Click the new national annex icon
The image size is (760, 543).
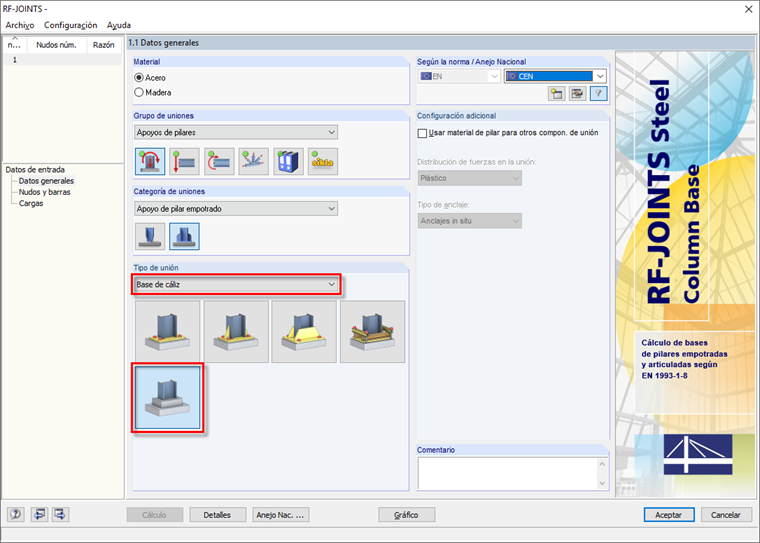tap(556, 94)
